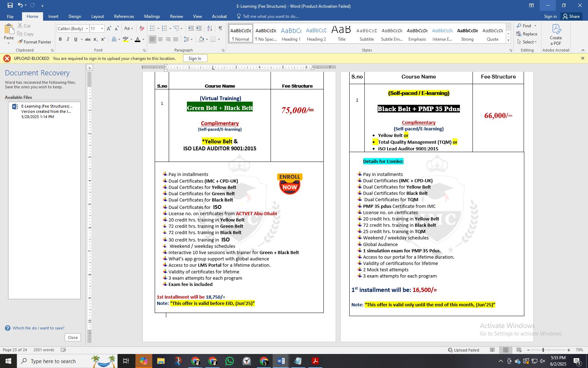Click Text Highlight Color swatch

[126, 39]
